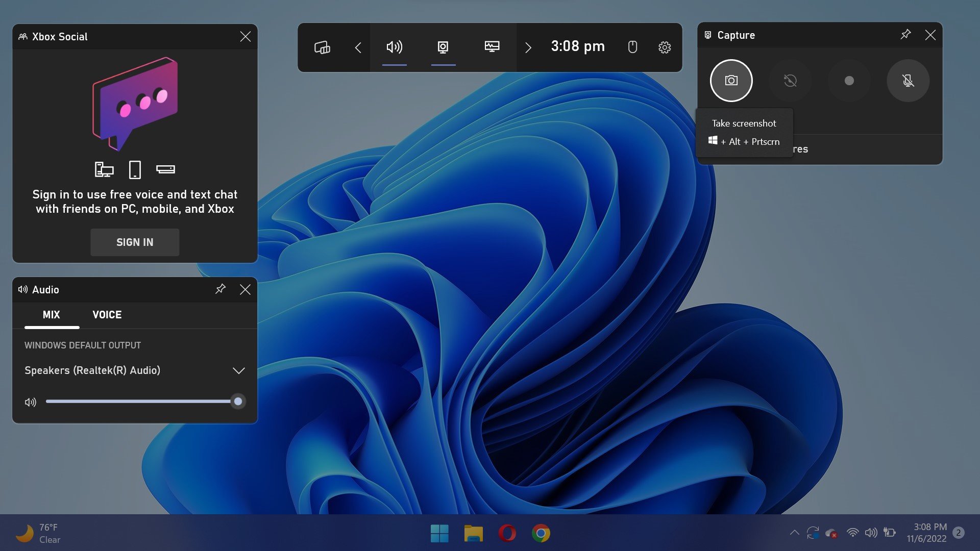Show hidden system tray icons
This screenshot has height=551, width=980.
[x=794, y=533]
